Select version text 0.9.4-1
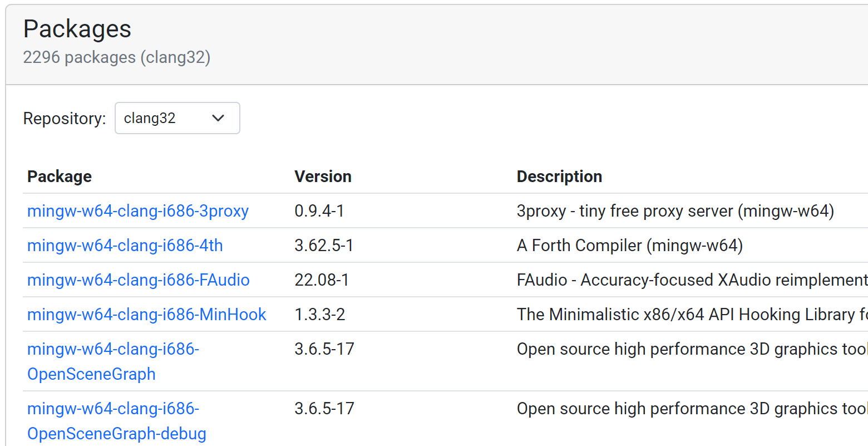Screen dimensions: 868x446 [319, 211]
